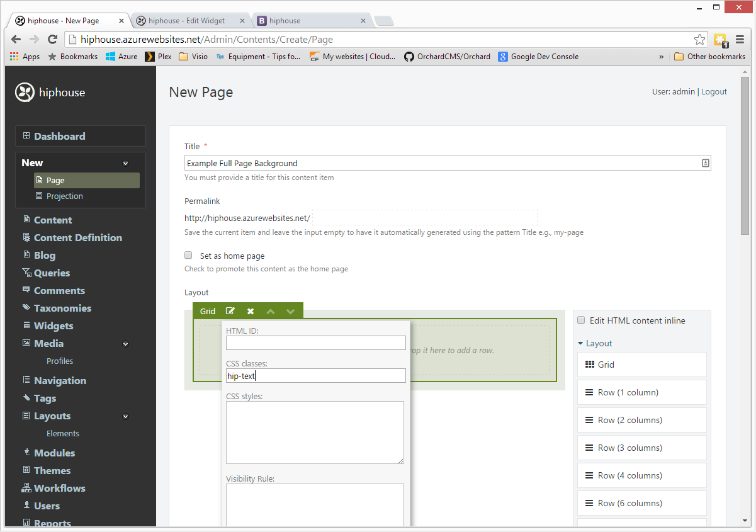This screenshot has width=756, height=532.
Task: Open the Content admin menu
Action: click(53, 220)
